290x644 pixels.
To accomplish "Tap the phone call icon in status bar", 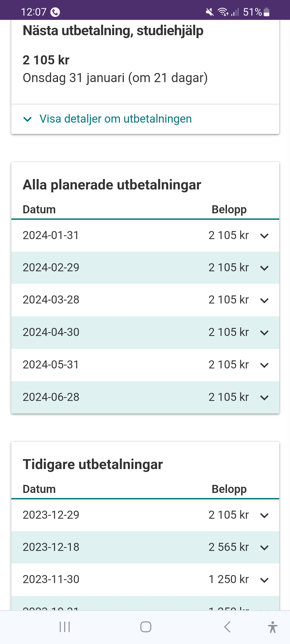I will (55, 12).
